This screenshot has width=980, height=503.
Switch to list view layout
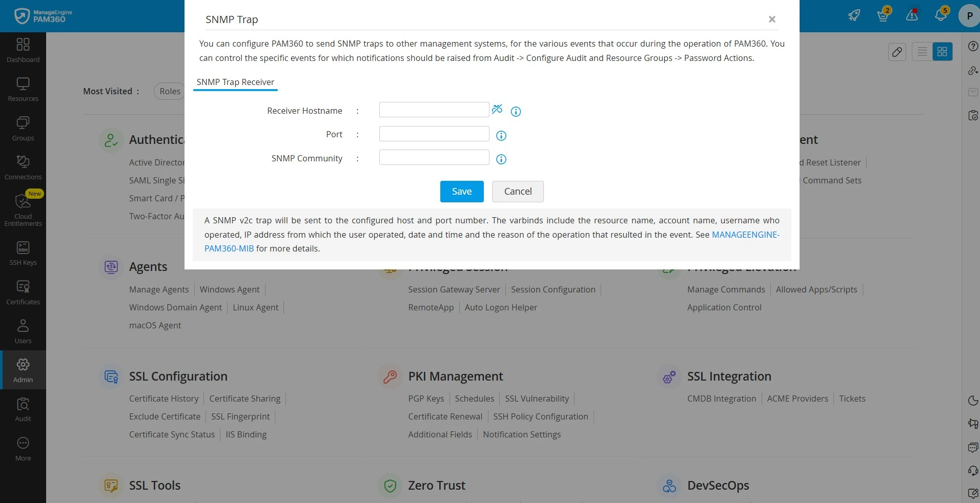point(922,52)
